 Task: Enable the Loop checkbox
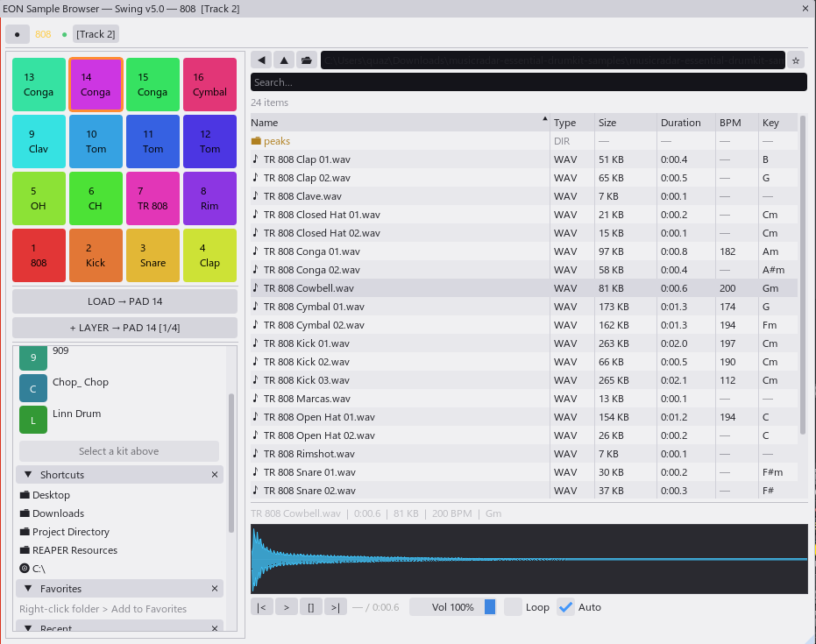pyautogui.click(x=513, y=607)
